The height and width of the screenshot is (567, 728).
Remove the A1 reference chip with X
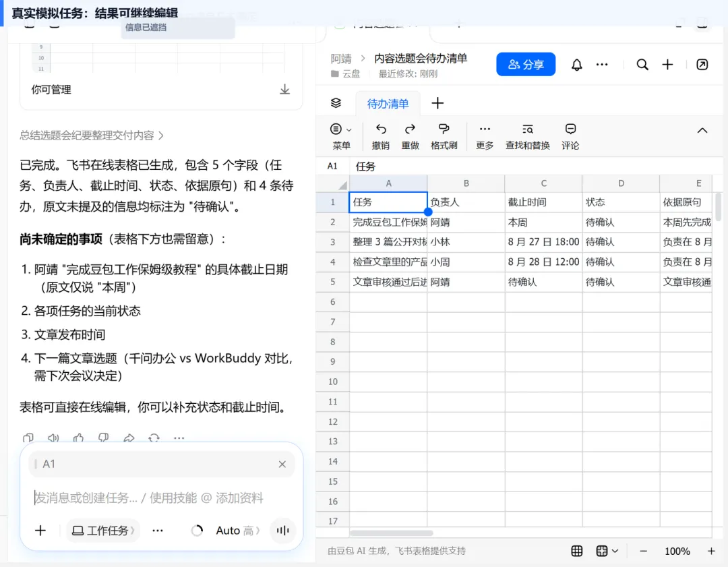click(x=282, y=464)
